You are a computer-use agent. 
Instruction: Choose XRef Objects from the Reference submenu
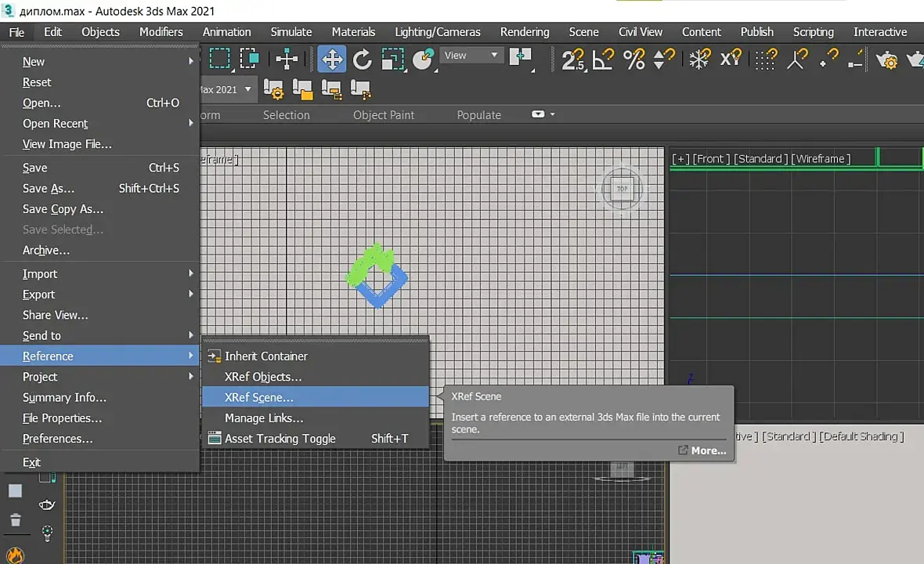point(263,377)
